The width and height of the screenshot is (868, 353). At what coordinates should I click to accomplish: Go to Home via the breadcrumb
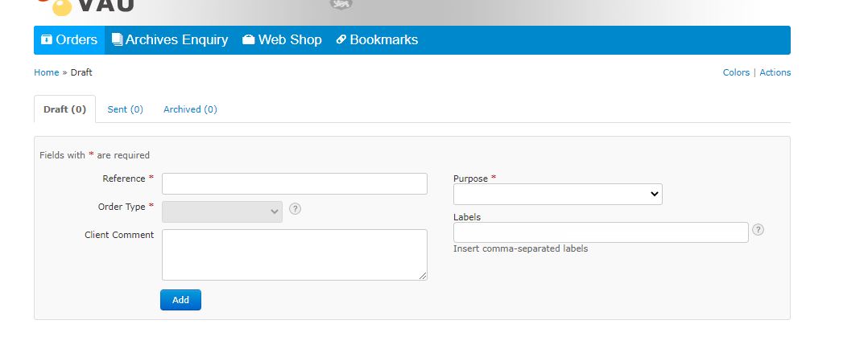[46, 72]
